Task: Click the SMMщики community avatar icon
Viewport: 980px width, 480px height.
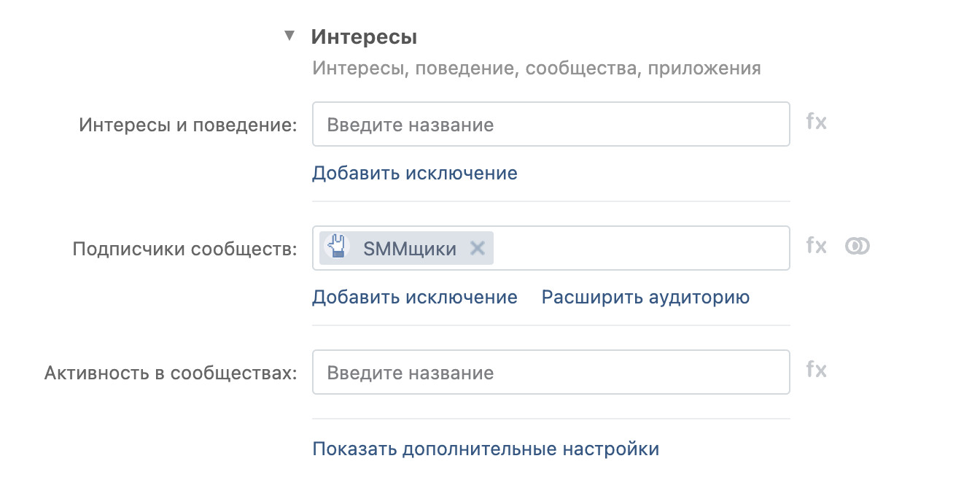Action: (x=336, y=248)
